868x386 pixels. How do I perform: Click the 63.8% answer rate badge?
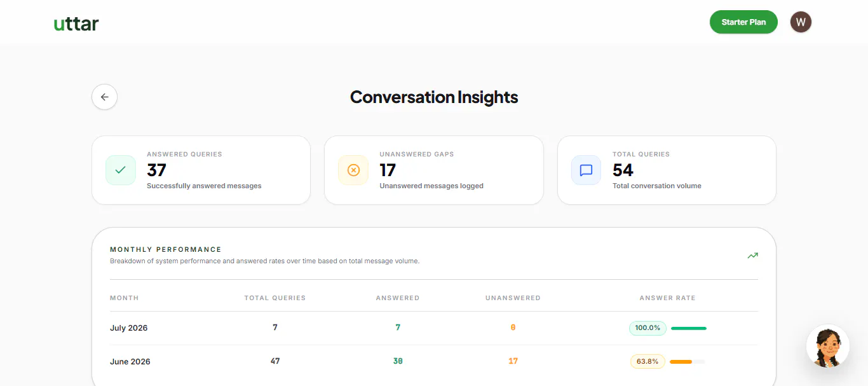648,362
